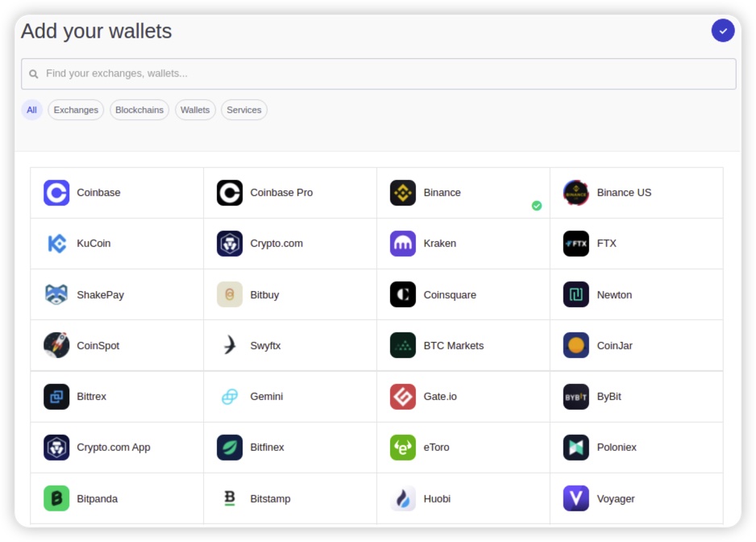This screenshot has height=542, width=756.
Task: Select the Gemini logo icon
Action: 230,397
